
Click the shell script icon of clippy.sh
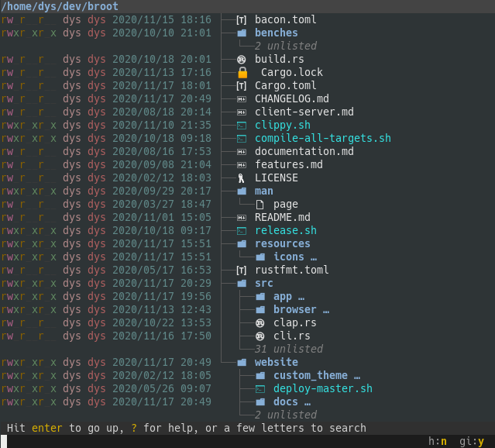coord(242,126)
